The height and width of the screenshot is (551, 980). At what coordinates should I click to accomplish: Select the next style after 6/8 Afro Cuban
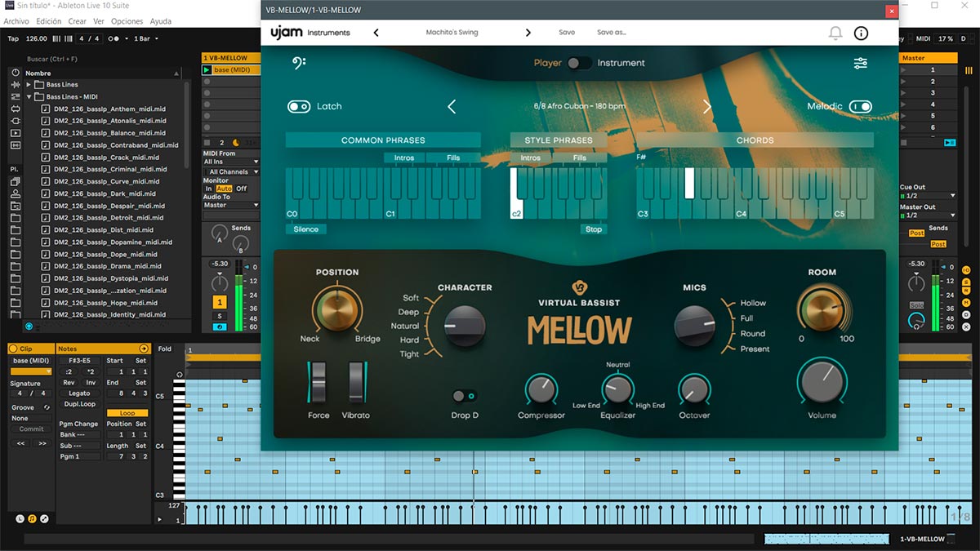(707, 106)
